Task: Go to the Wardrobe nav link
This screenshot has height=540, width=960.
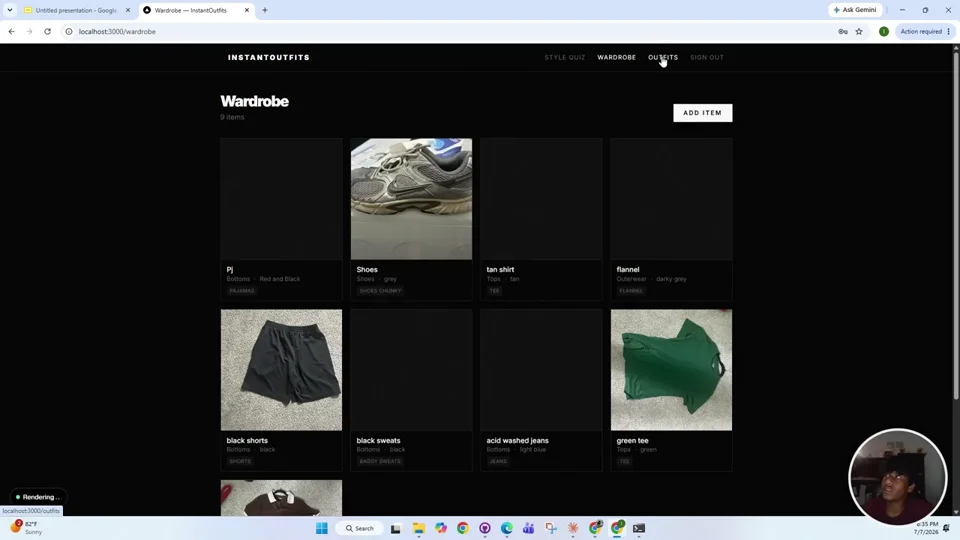Action: point(617,58)
